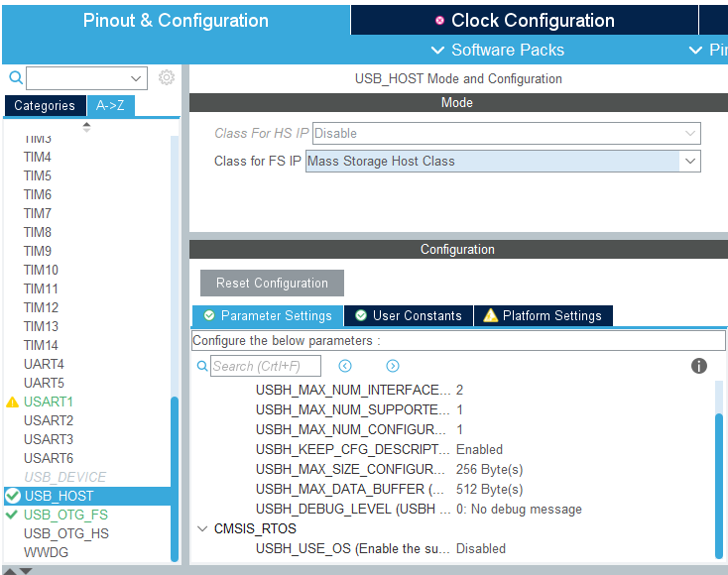Select TIM13 in the peripheral list

[41, 326]
